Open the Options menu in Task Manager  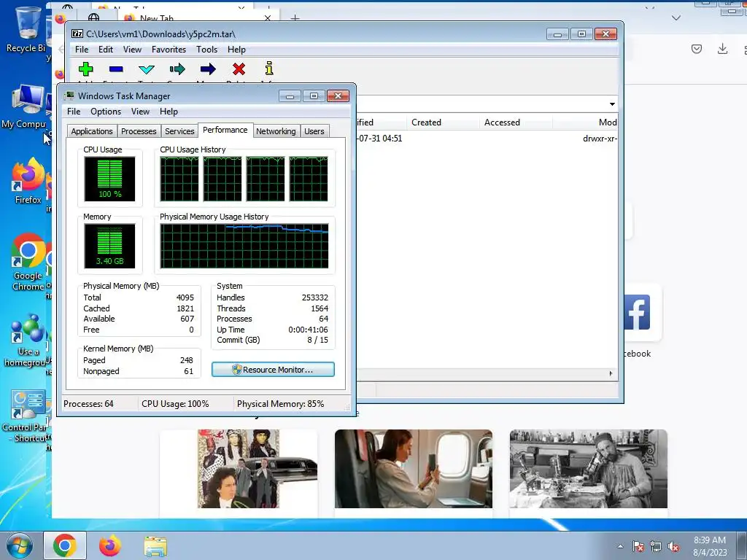[x=106, y=112]
